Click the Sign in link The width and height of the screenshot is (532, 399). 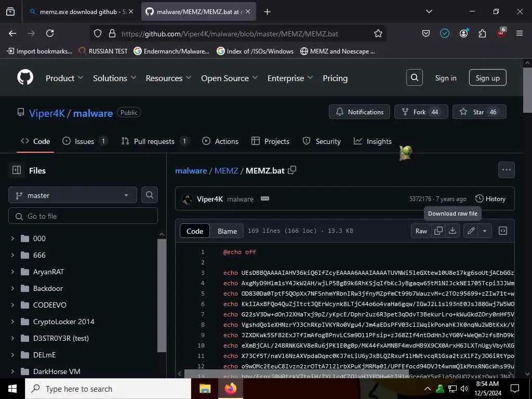click(x=445, y=78)
